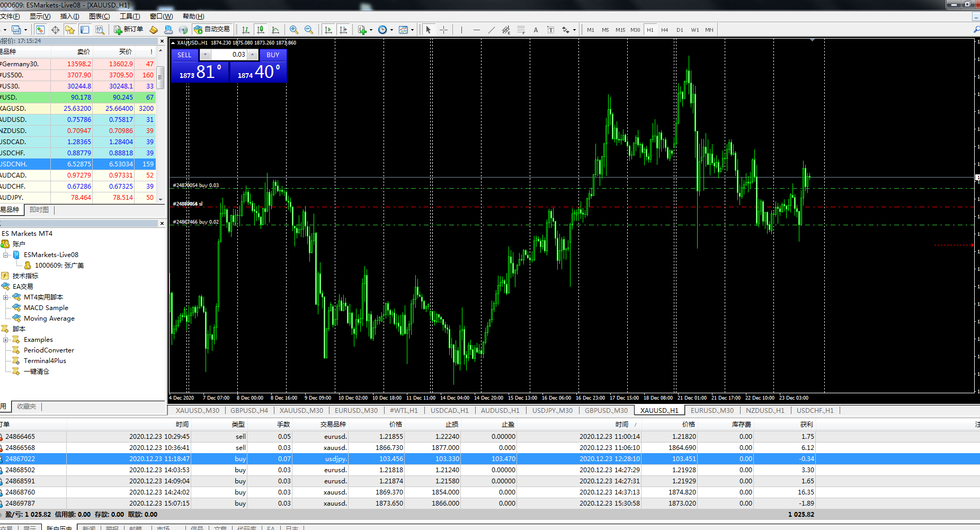Click the zoom in magnifier icon
Screen dimensions: 980x530
(x=294, y=30)
